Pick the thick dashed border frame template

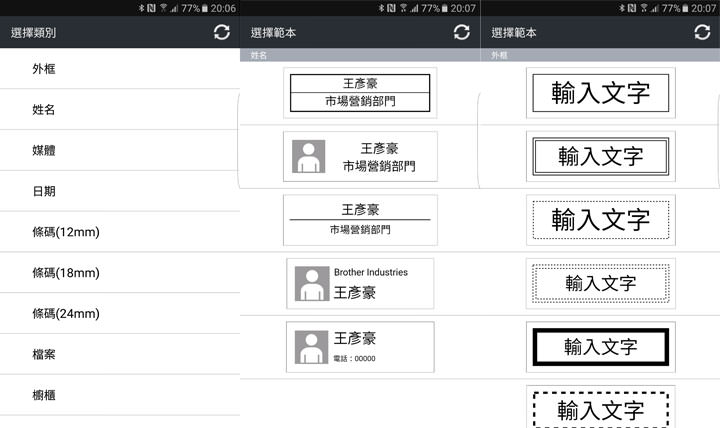point(600,409)
